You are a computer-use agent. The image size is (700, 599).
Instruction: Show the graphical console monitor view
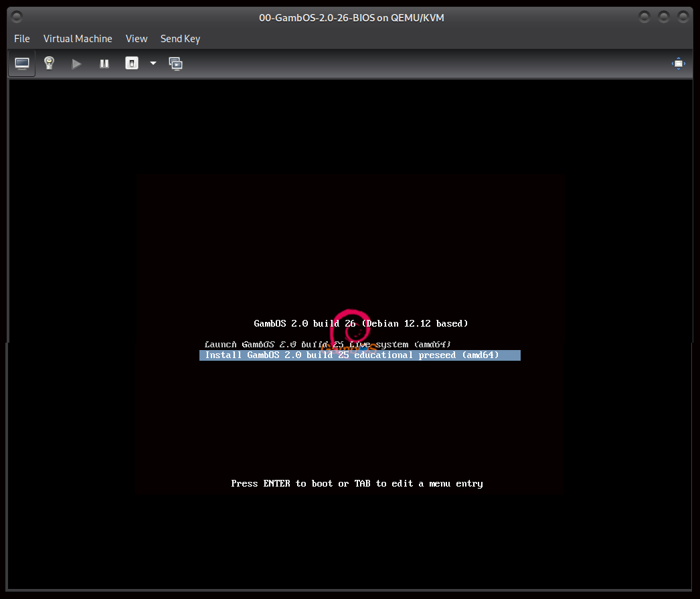tap(22, 64)
